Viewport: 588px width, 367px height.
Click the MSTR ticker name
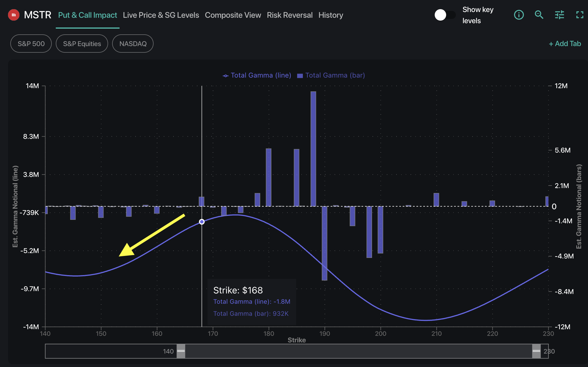[x=37, y=15]
